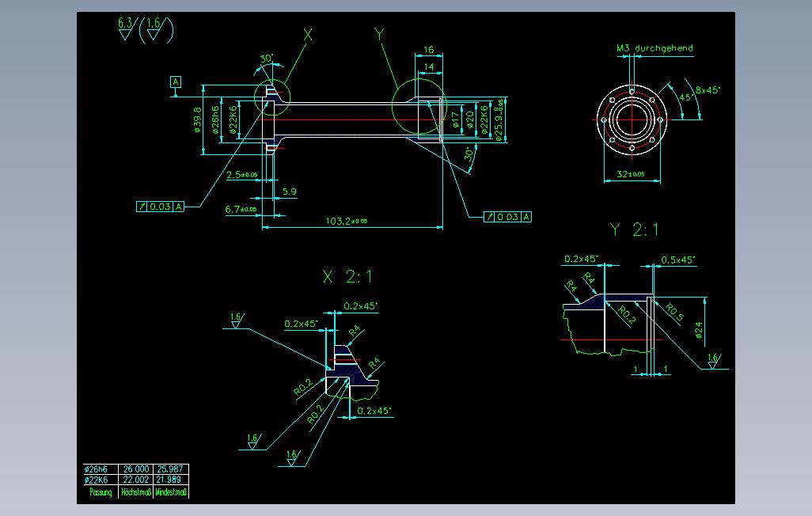Click the "R0.5" radius label

click(x=674, y=313)
